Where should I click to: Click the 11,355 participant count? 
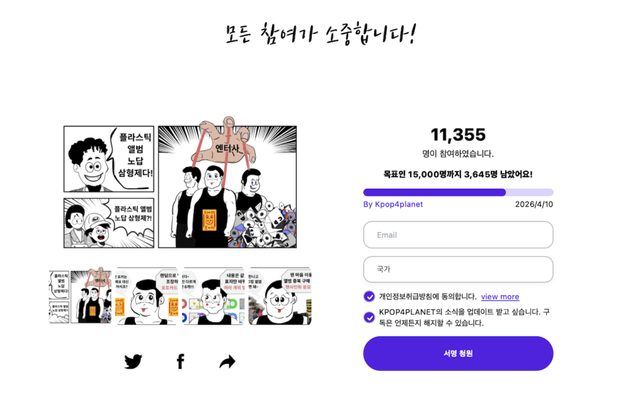point(458,135)
